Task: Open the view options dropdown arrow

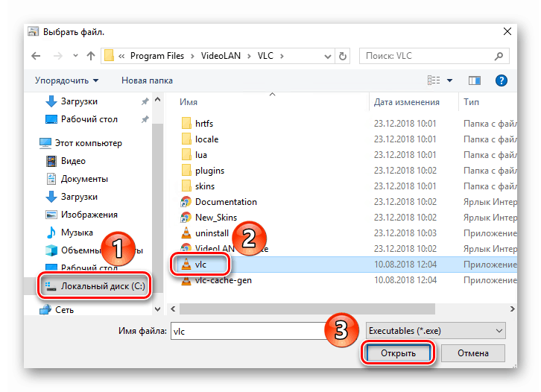Action: click(449, 80)
